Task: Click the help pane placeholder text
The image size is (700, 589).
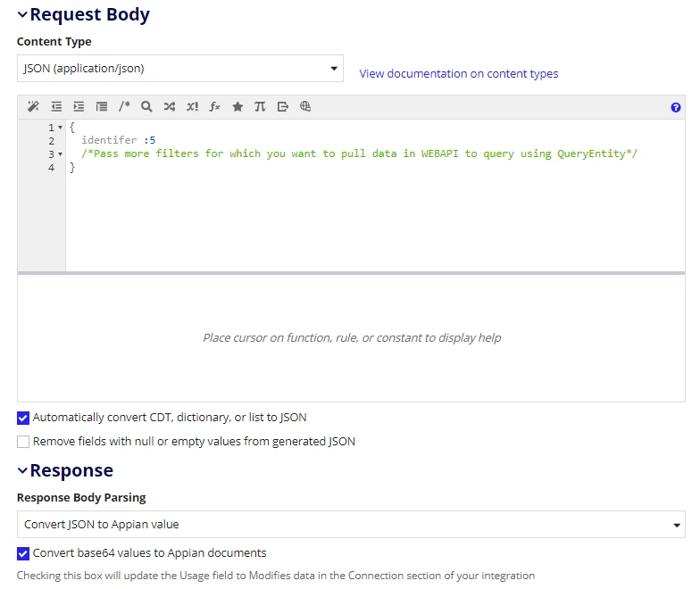Action: point(352,337)
